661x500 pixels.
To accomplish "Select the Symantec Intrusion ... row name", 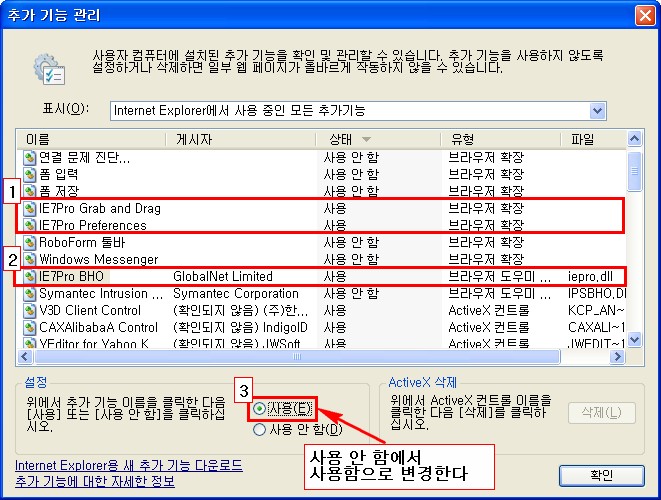I will [100, 293].
